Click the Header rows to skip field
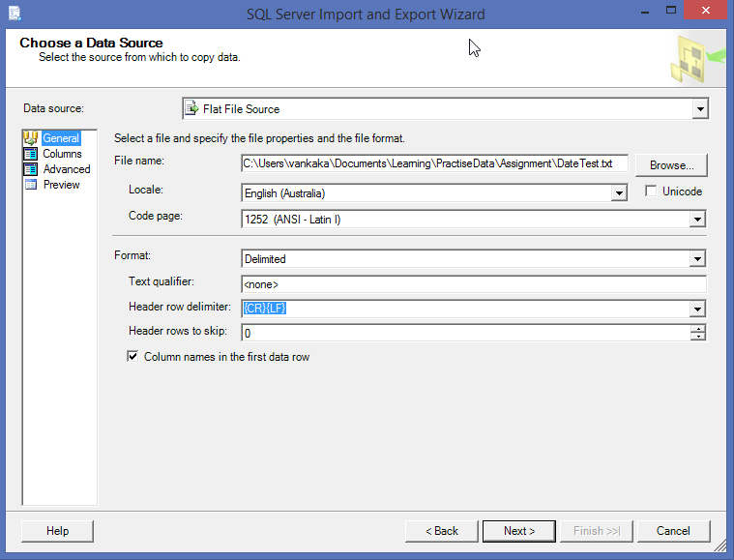The height and width of the screenshot is (560, 734). (x=465, y=333)
